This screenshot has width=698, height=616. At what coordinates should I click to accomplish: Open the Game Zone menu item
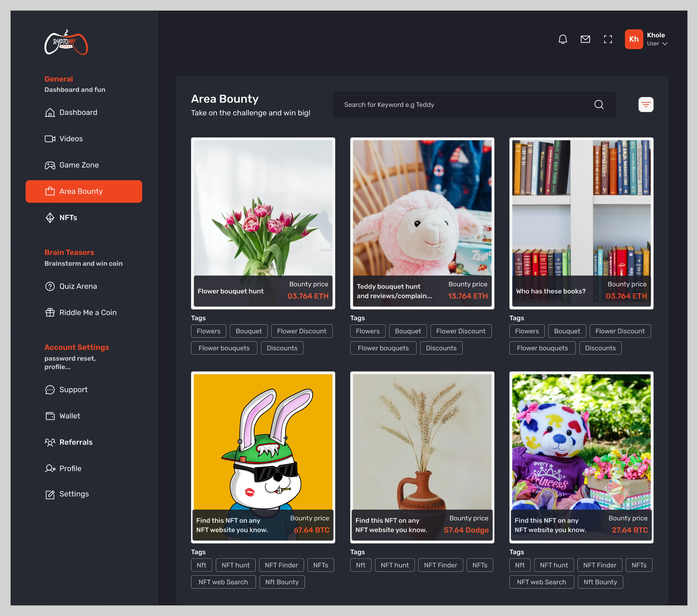coord(79,165)
